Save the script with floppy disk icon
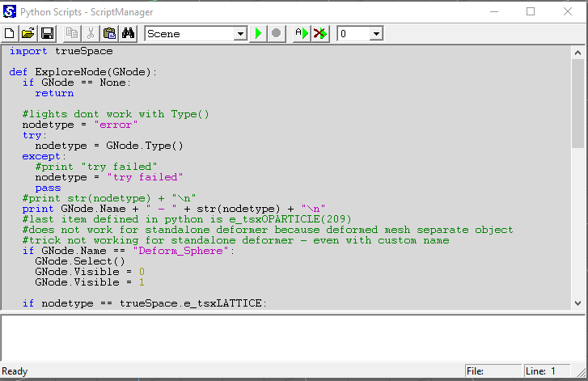Screen dimensions: 588x381 [x=47, y=34]
